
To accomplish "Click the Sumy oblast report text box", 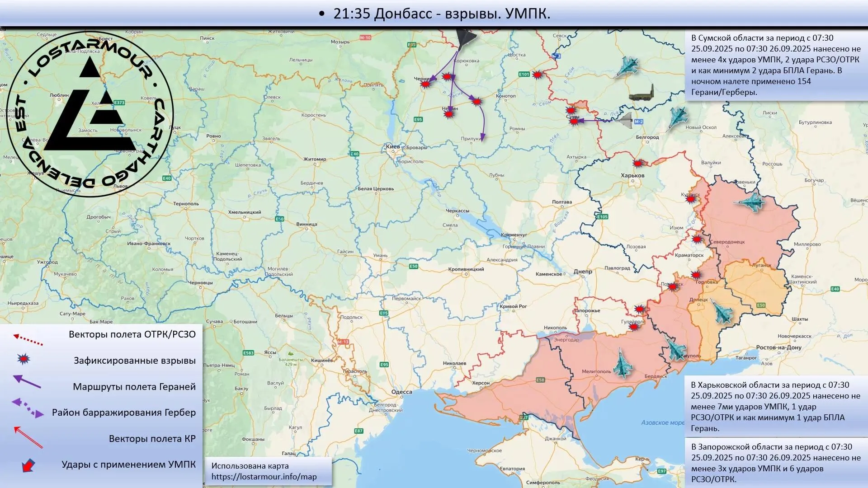I will click(775, 65).
